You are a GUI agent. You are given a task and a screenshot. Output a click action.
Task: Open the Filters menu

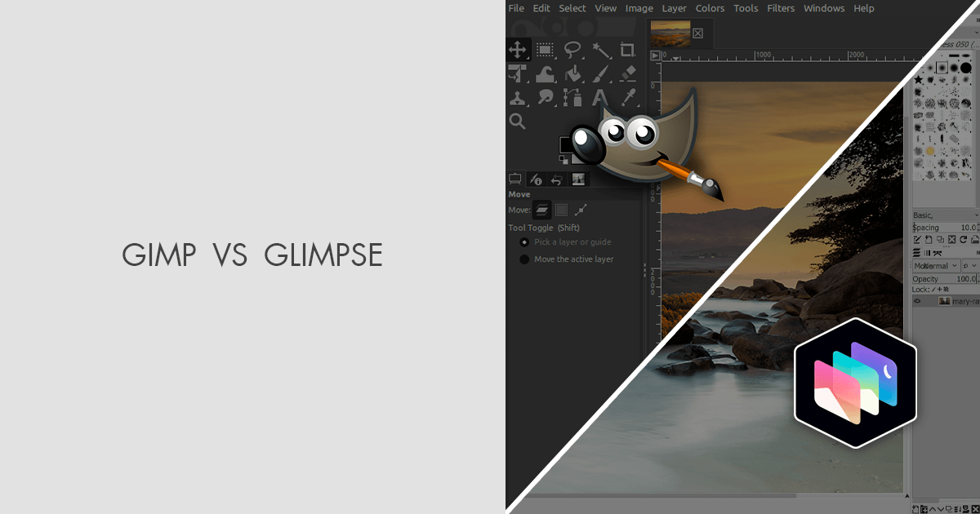pos(781,8)
